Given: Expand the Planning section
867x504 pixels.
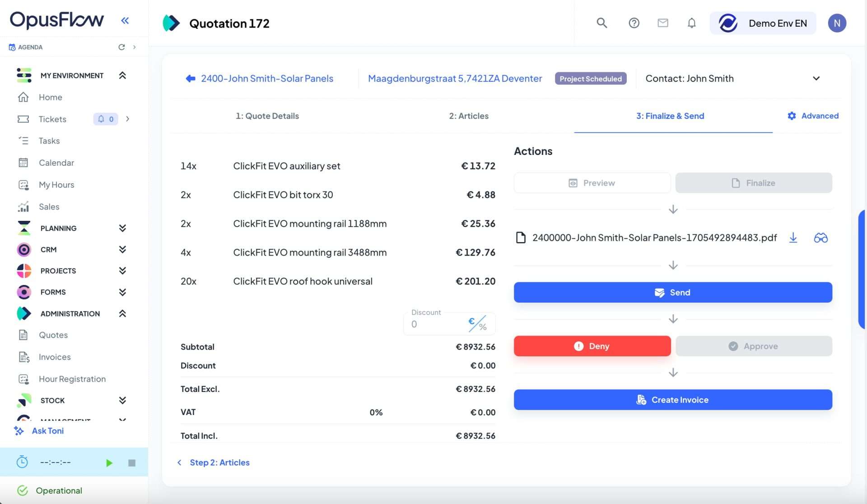Looking at the screenshot, I should (x=122, y=228).
